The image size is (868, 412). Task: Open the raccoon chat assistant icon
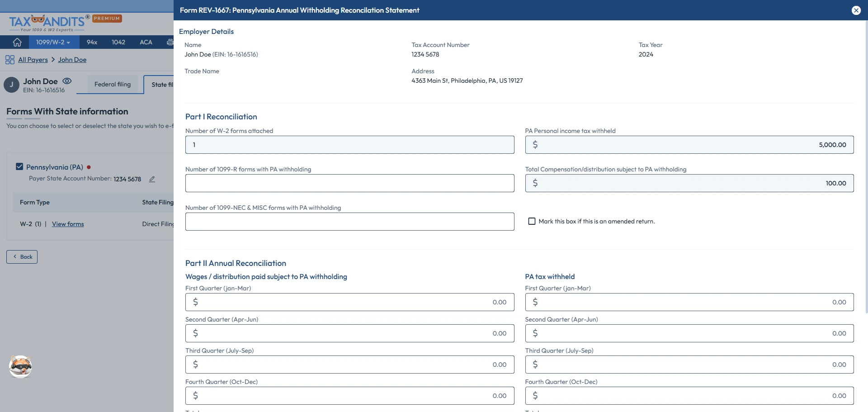(x=20, y=366)
